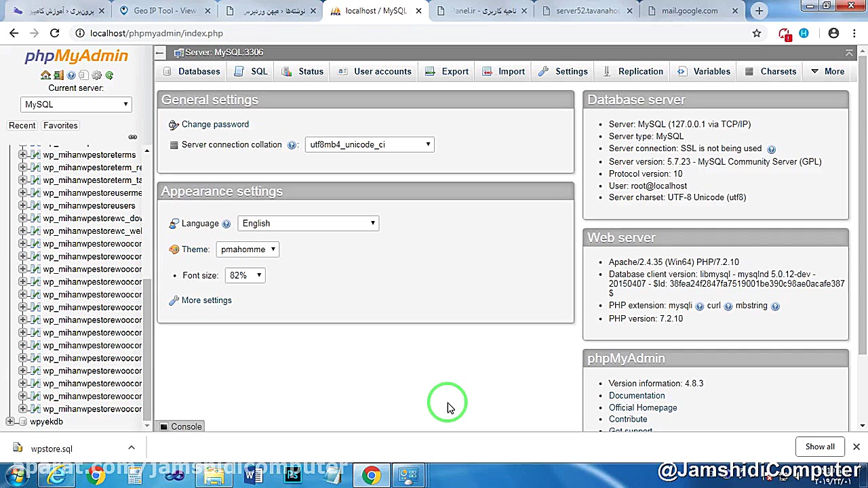Expand the wpyekdb database node
Image resolution: width=868 pixels, height=488 pixels.
9,422
